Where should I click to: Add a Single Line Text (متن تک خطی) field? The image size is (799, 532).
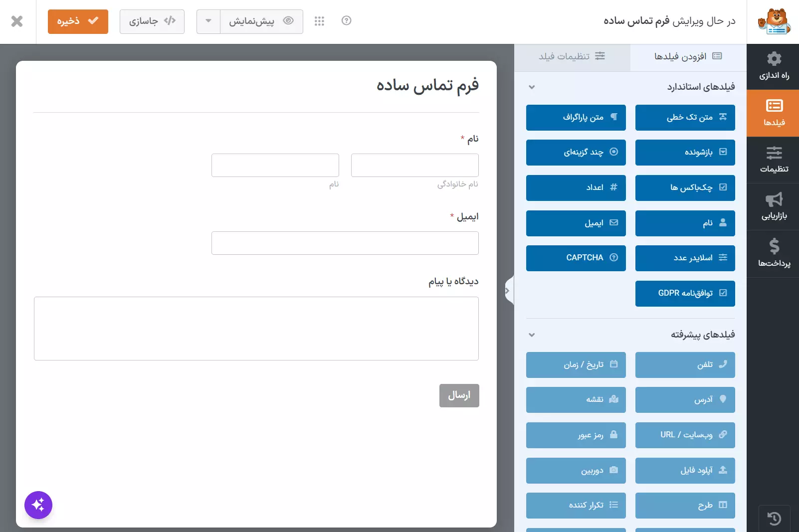tap(685, 118)
